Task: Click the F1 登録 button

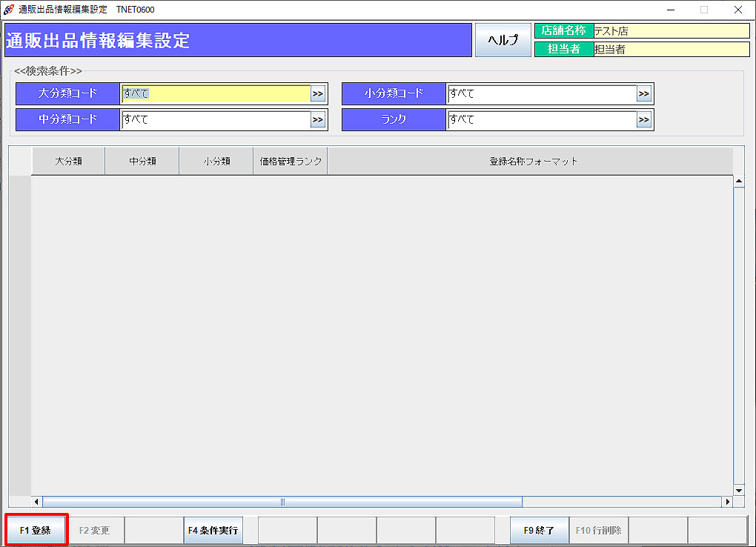Action: click(x=36, y=531)
